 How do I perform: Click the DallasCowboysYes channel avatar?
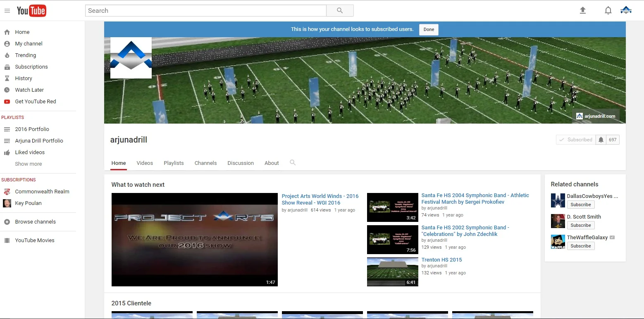point(558,200)
